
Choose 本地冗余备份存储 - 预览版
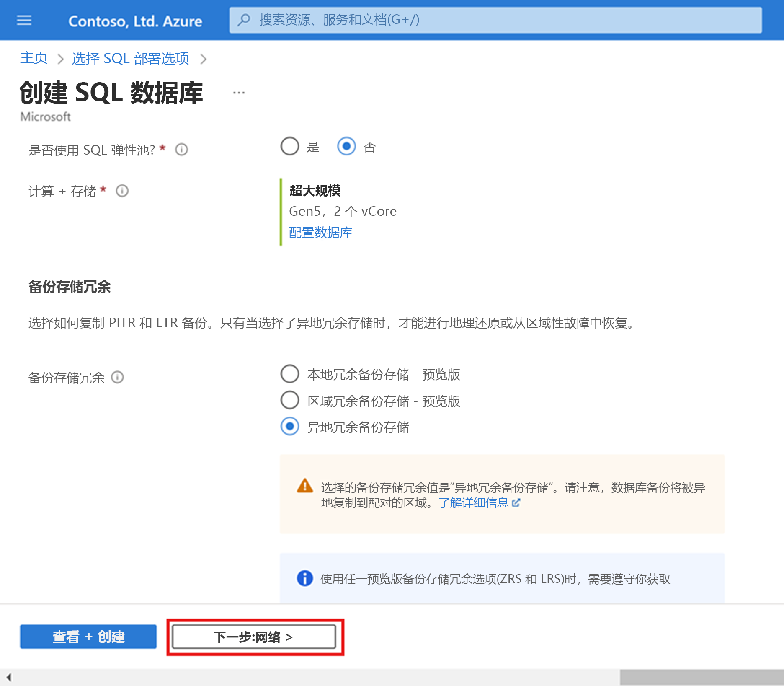point(290,374)
